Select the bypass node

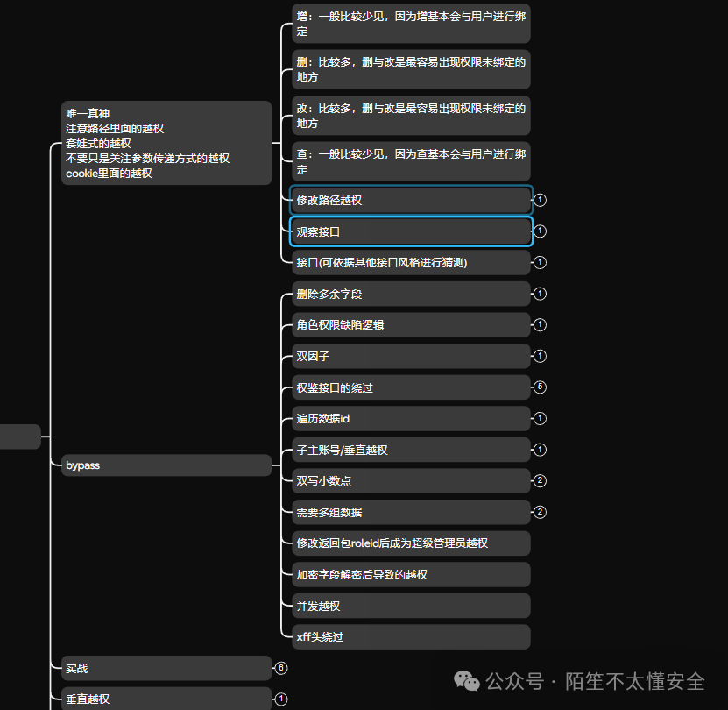click(166, 465)
